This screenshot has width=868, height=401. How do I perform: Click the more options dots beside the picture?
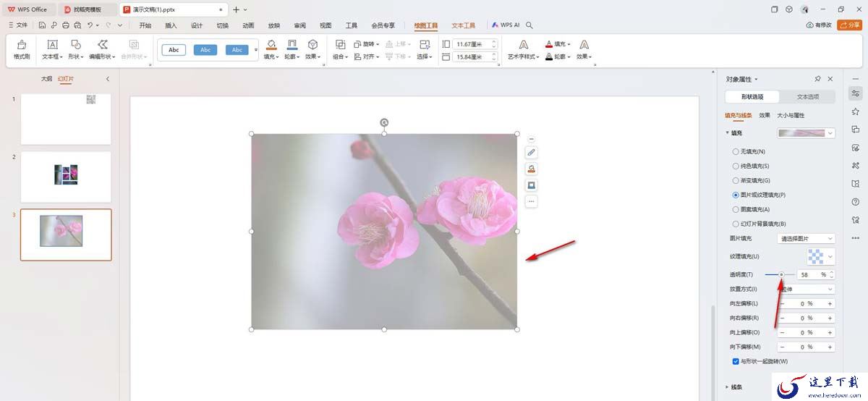coord(532,201)
